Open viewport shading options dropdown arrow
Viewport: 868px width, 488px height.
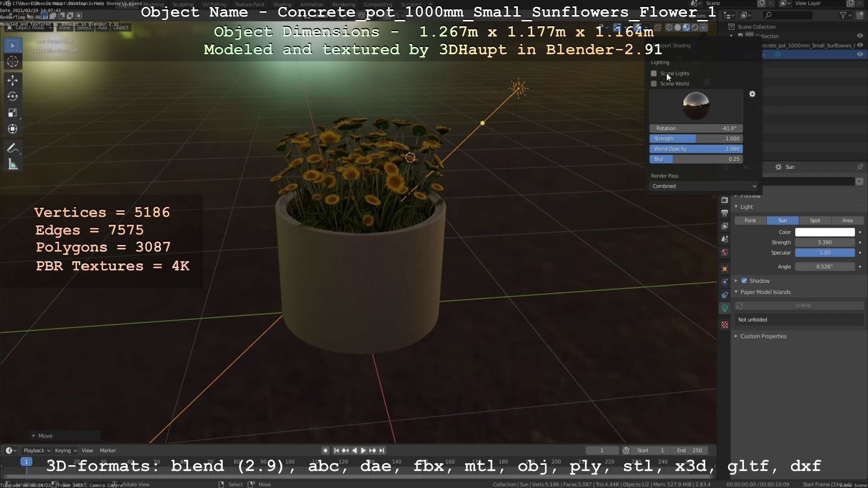(703, 27)
